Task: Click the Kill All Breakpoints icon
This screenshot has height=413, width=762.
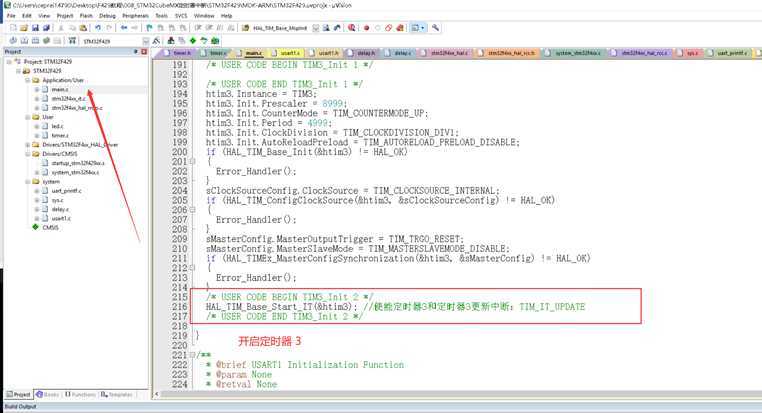Action: point(399,28)
